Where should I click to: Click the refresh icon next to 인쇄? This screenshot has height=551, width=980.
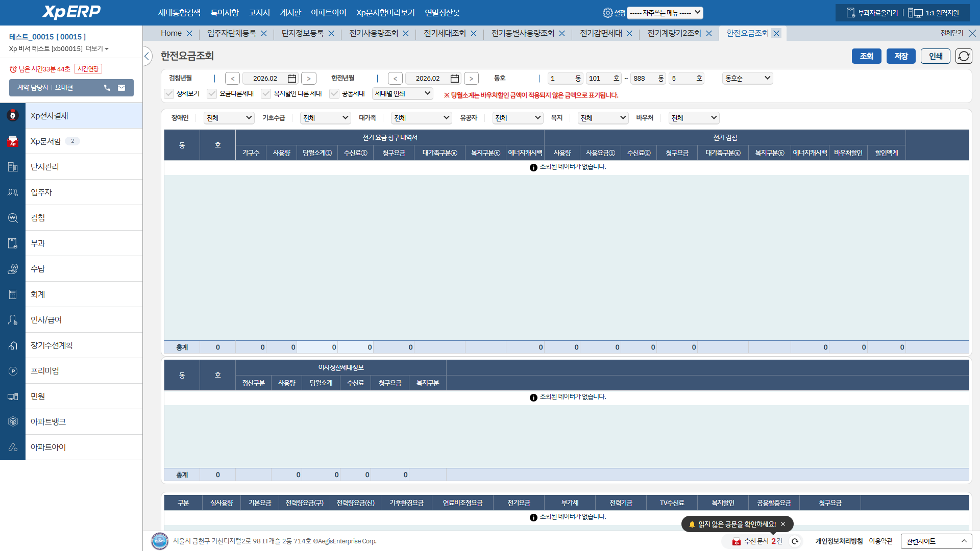pyautogui.click(x=964, y=56)
